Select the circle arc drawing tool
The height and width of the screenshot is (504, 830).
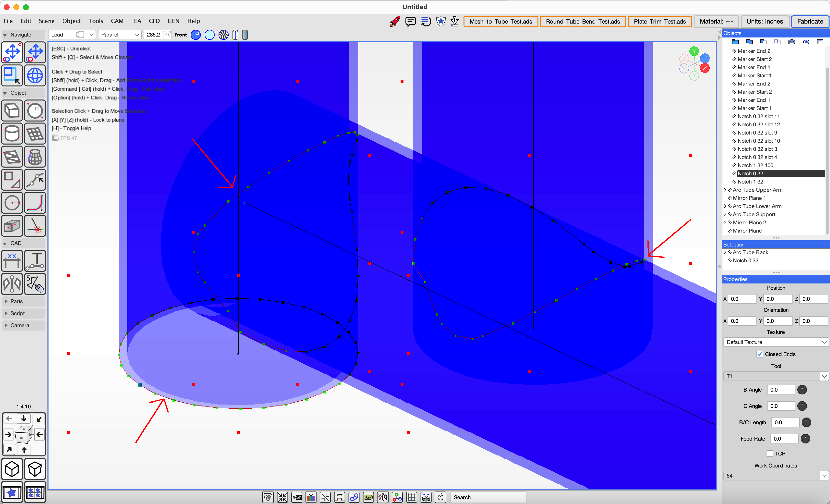(12, 203)
